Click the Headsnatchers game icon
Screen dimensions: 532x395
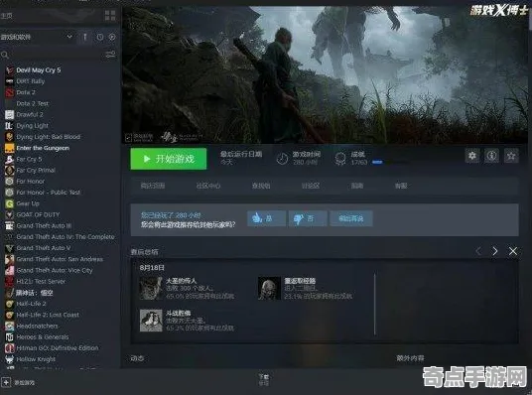pos(10,327)
